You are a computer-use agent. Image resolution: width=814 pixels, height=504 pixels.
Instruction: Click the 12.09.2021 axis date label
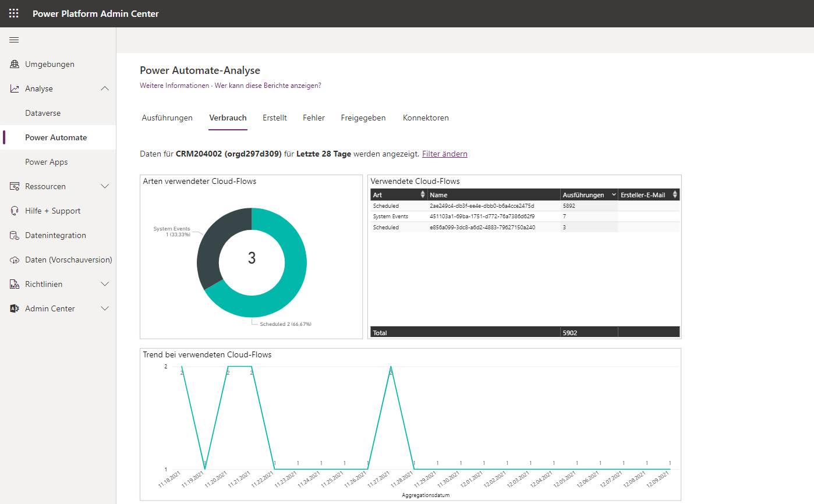point(659,480)
